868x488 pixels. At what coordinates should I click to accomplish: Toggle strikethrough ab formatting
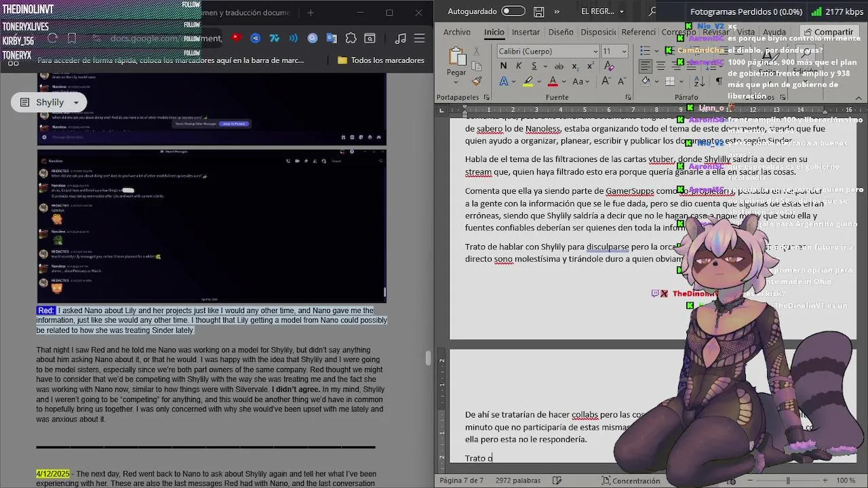(x=559, y=66)
